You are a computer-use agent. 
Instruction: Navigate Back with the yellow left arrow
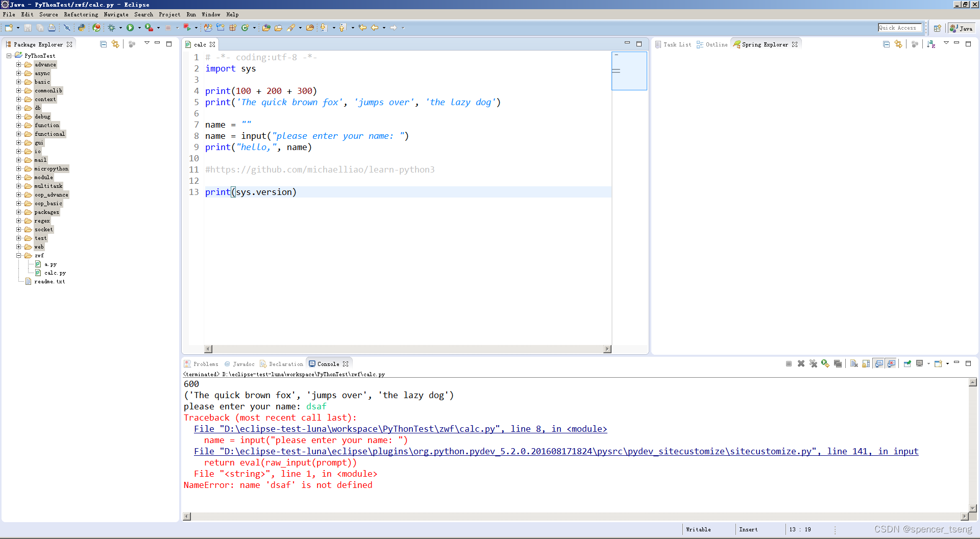coord(375,28)
